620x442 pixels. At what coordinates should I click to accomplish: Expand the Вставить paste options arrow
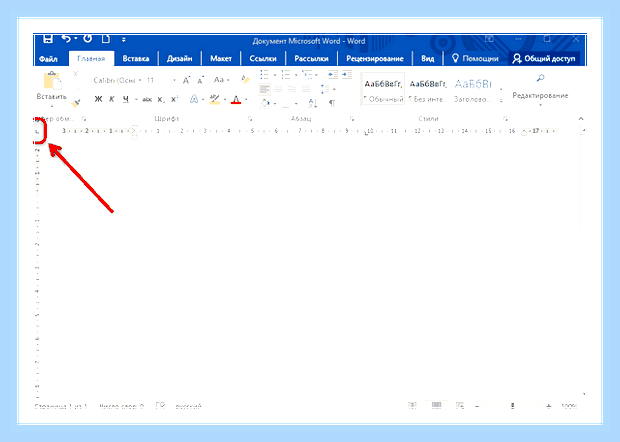[52, 106]
